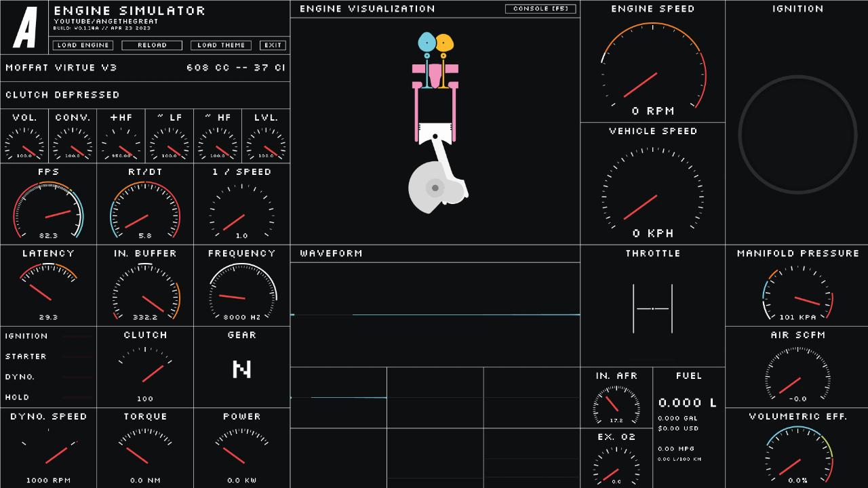Click the Gear neutral 'N' indicator
This screenshot has height=488, width=868.
click(241, 369)
